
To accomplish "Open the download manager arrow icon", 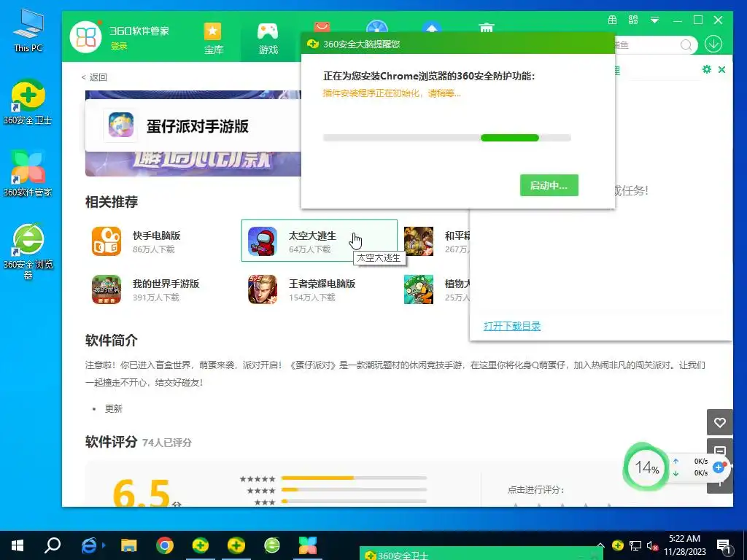I will [713, 44].
